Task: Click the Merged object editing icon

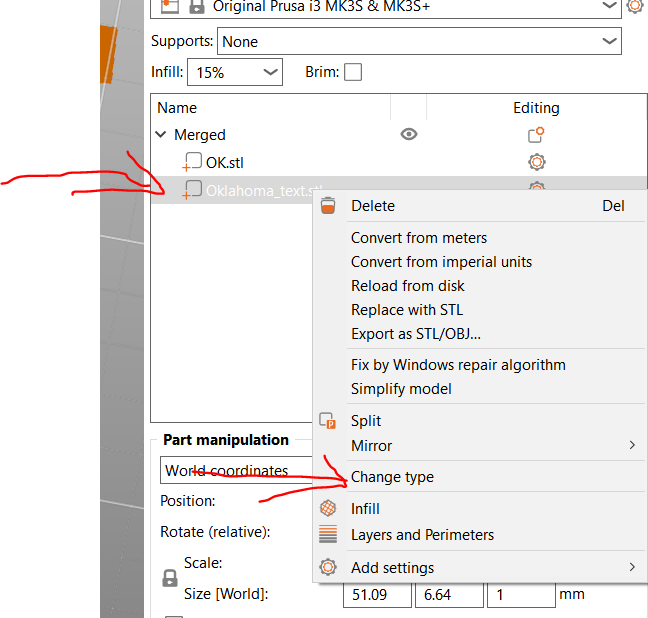Action: [x=536, y=135]
